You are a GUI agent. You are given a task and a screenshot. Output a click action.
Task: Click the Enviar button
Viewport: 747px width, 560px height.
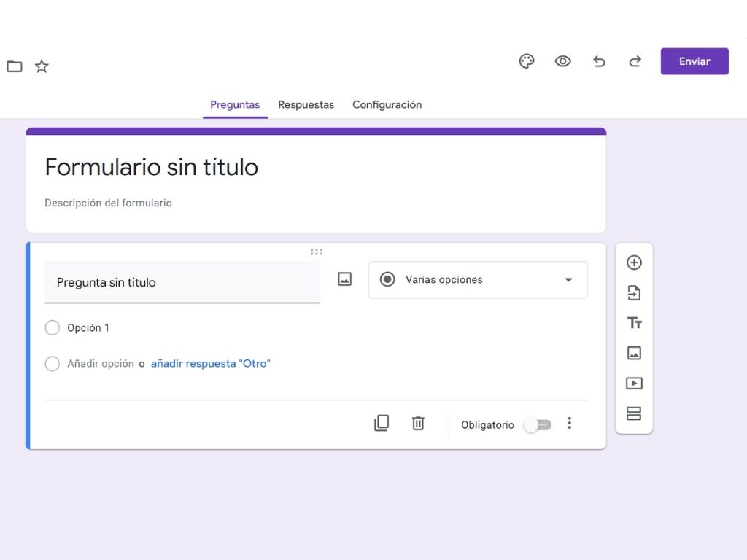click(x=694, y=61)
